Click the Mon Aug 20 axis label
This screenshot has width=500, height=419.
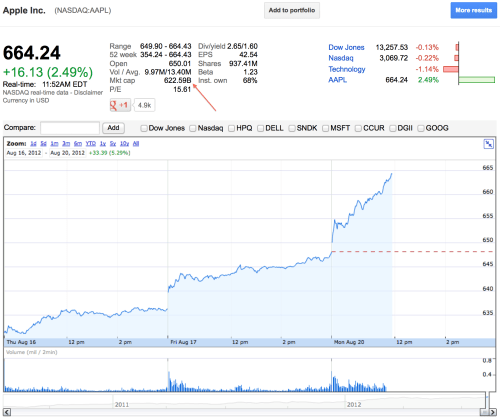[349, 342]
